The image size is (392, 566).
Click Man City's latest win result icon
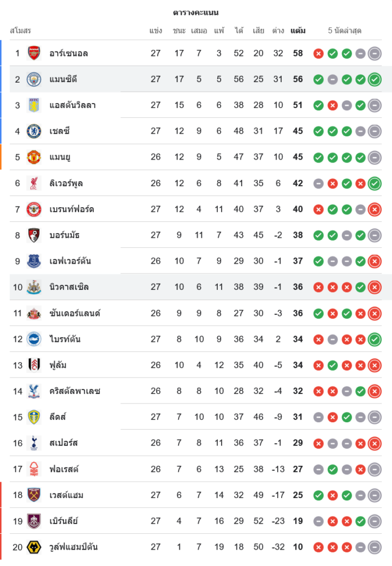[x=374, y=80]
